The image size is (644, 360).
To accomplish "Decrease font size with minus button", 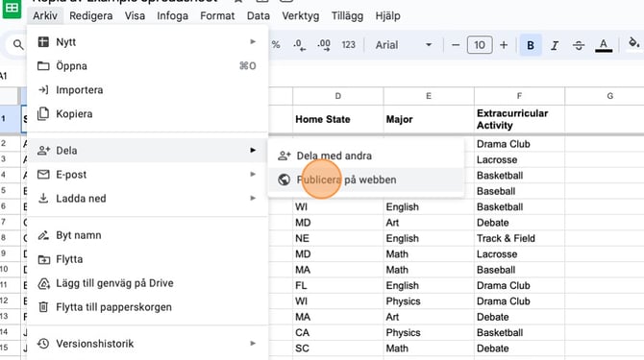I will tap(456, 45).
